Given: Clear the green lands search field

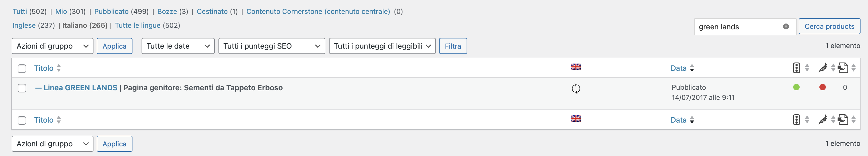Looking at the screenshot, I should (x=786, y=26).
